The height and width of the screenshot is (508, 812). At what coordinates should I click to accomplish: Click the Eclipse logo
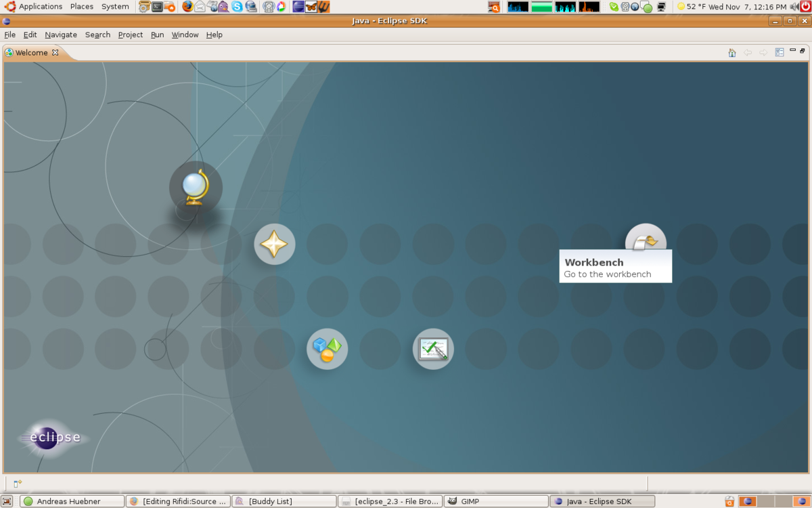pyautogui.click(x=53, y=438)
